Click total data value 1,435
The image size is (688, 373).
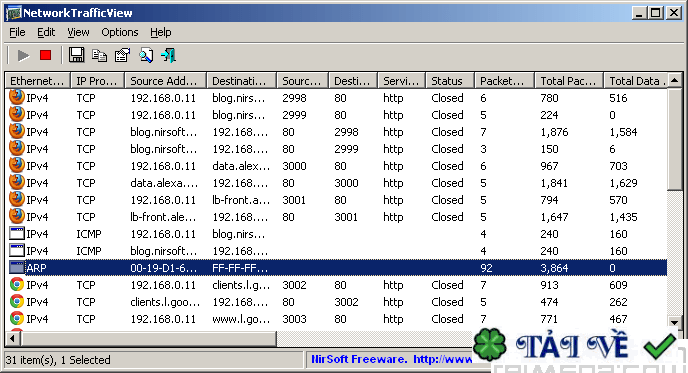(x=623, y=217)
